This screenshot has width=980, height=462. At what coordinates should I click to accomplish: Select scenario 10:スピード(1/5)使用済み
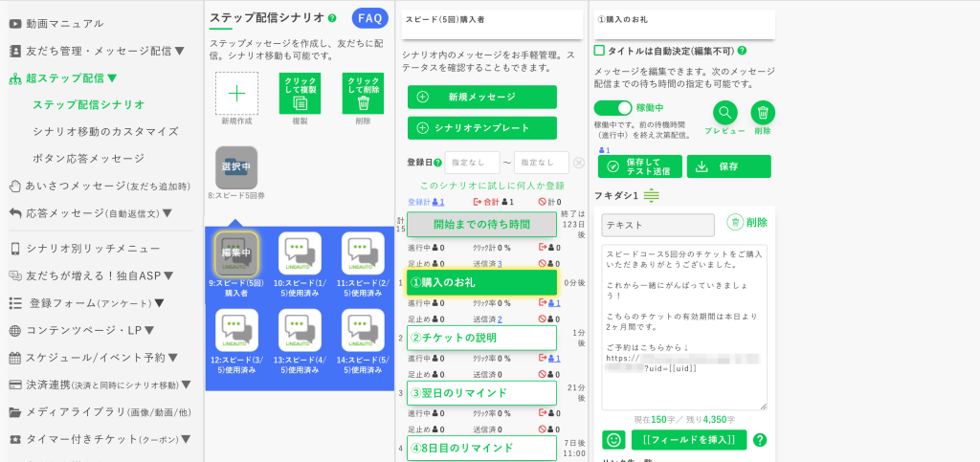coord(300,253)
